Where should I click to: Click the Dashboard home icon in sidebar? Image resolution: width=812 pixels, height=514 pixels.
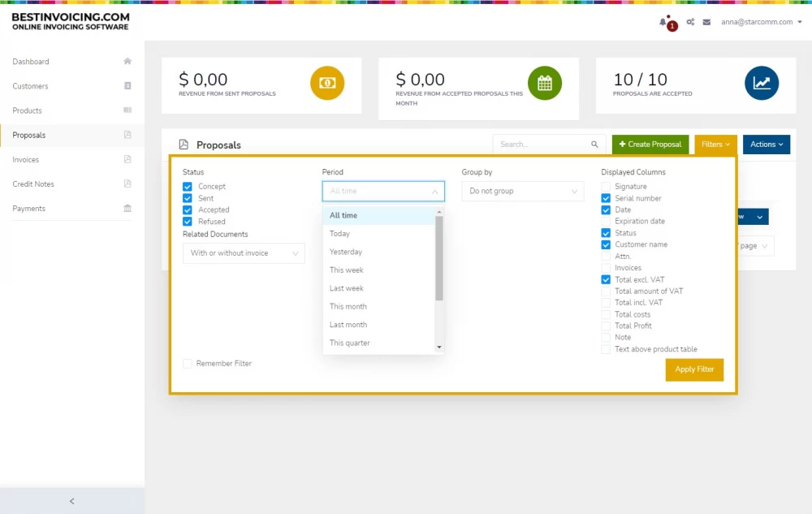pyautogui.click(x=127, y=62)
